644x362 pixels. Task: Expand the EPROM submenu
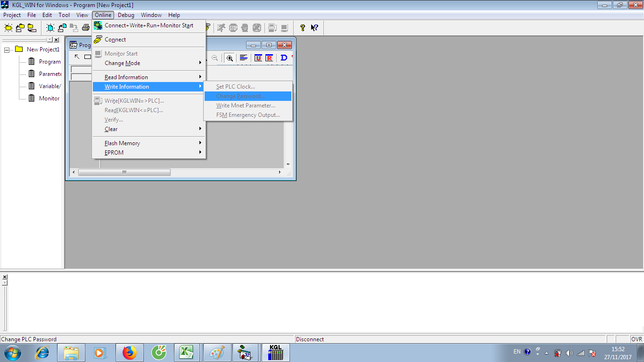point(149,153)
